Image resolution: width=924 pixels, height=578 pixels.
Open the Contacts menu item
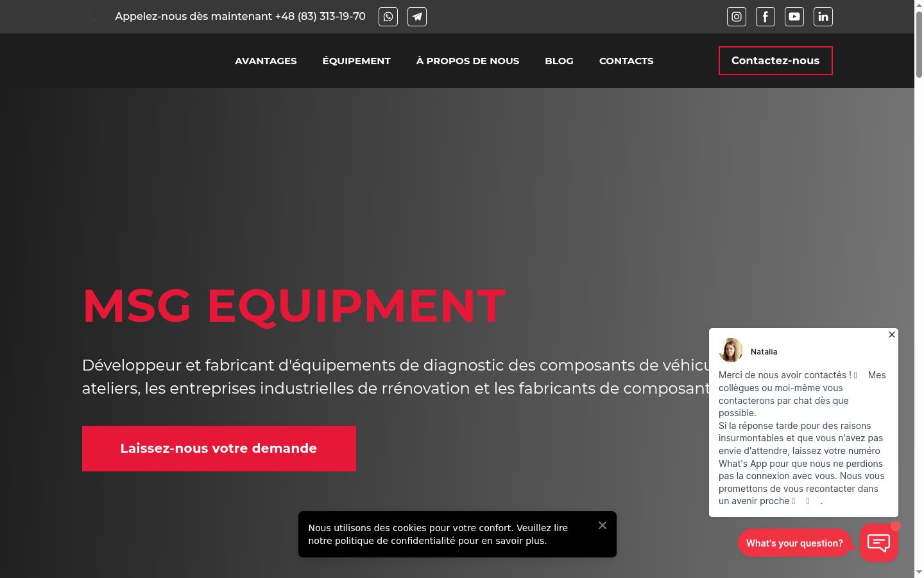pyautogui.click(x=626, y=61)
